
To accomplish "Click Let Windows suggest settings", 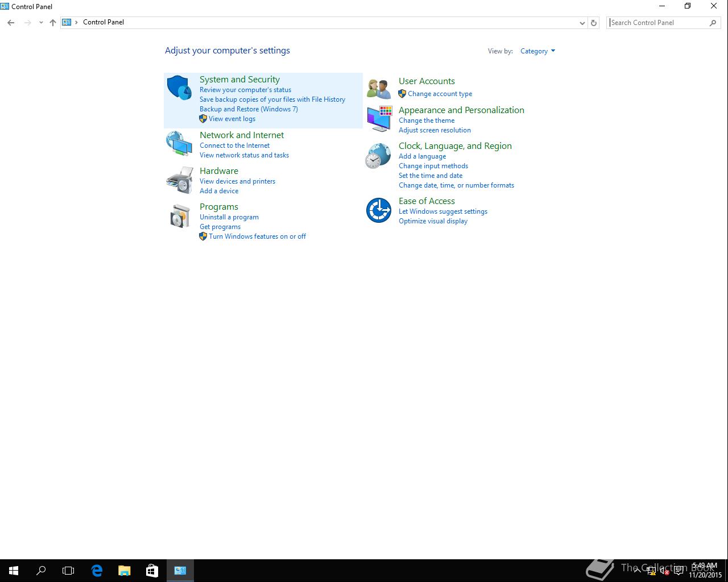I will click(x=443, y=211).
